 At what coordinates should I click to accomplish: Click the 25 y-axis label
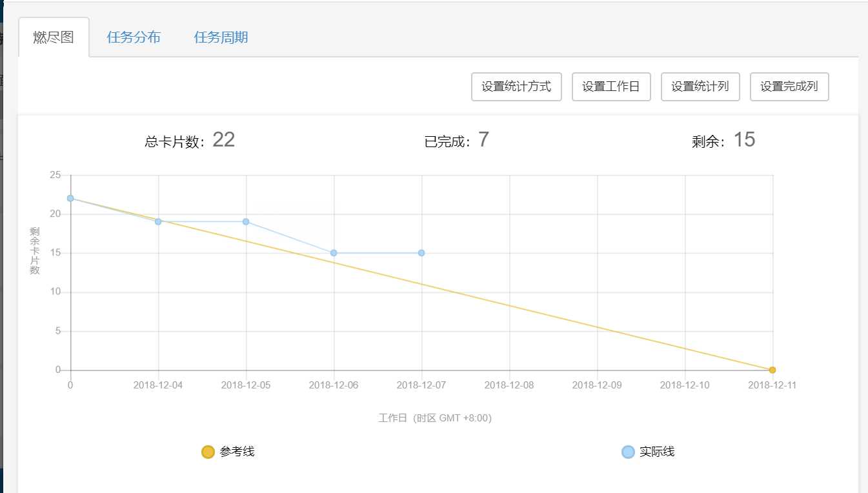55,175
